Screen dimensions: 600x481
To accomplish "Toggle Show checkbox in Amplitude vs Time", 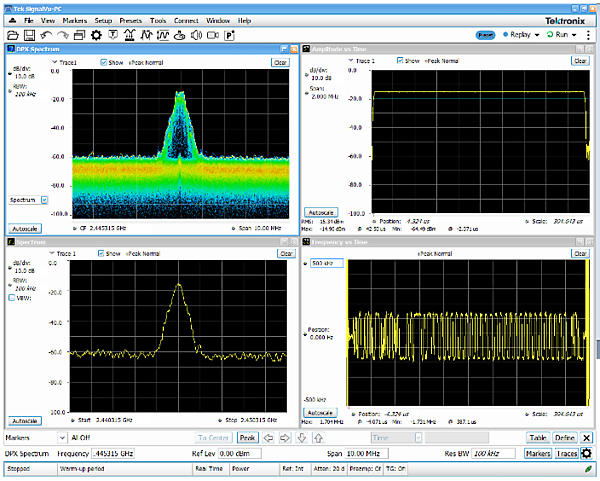I will (400, 61).
